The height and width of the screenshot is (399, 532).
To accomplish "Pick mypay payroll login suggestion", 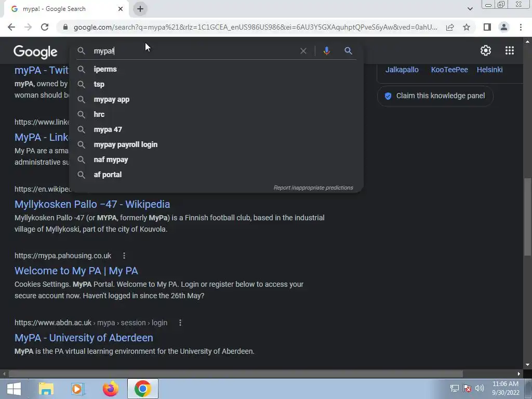I will [x=216, y=144].
